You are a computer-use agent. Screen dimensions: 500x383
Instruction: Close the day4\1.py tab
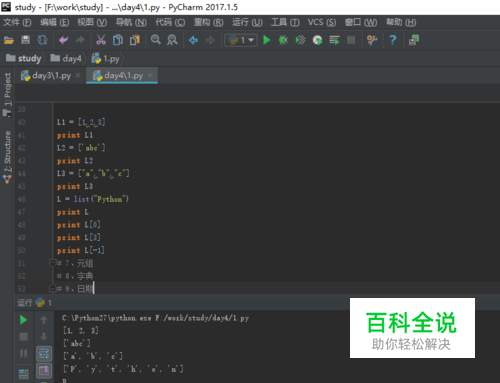coord(150,75)
